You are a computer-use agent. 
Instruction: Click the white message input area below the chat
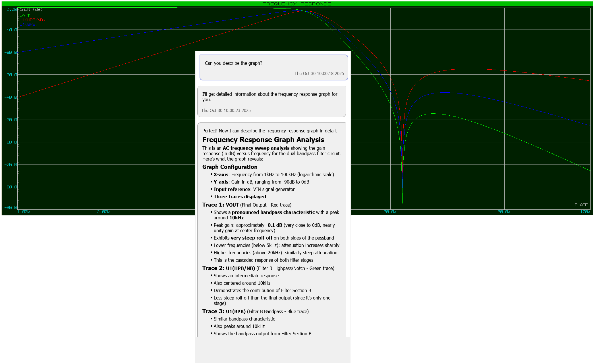[272, 350]
